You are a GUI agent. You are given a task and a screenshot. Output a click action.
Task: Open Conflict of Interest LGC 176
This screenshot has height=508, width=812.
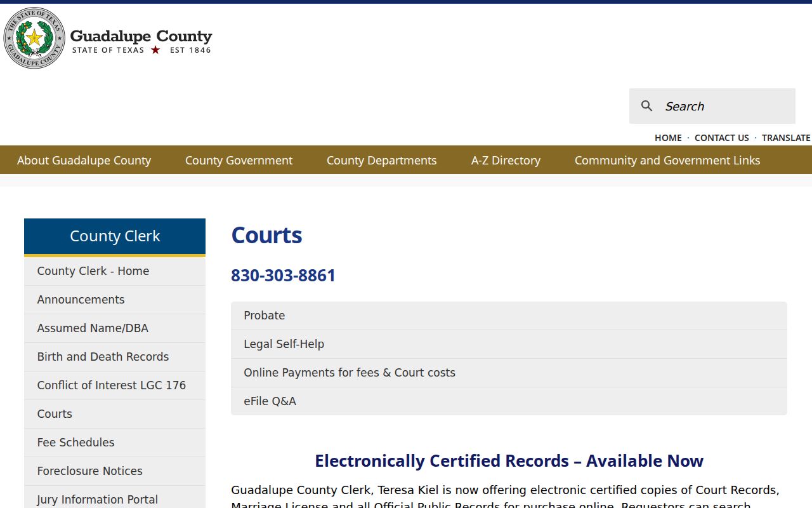pyautogui.click(x=115, y=385)
